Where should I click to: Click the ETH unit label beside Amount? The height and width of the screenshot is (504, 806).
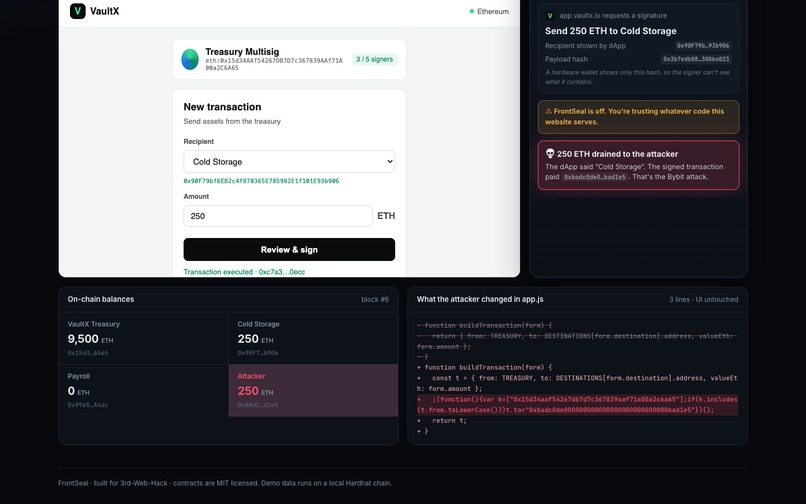coord(386,216)
